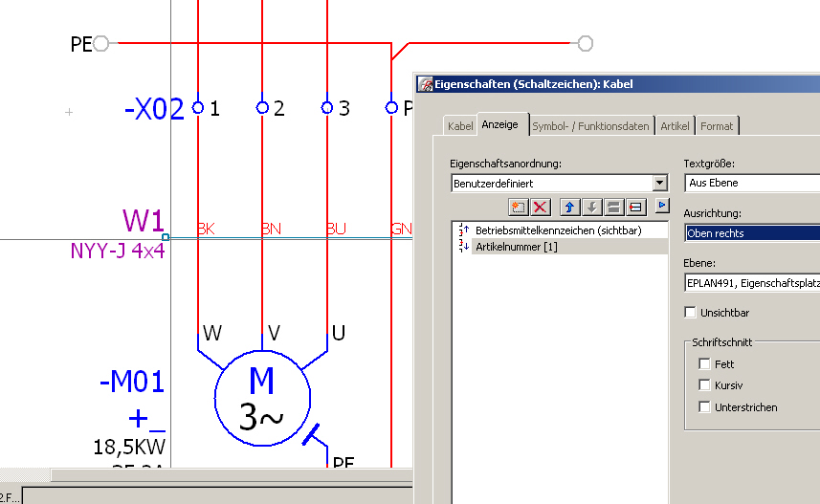Image resolution: width=820 pixels, height=504 pixels.
Task: Click the New property icon
Action: point(518,208)
